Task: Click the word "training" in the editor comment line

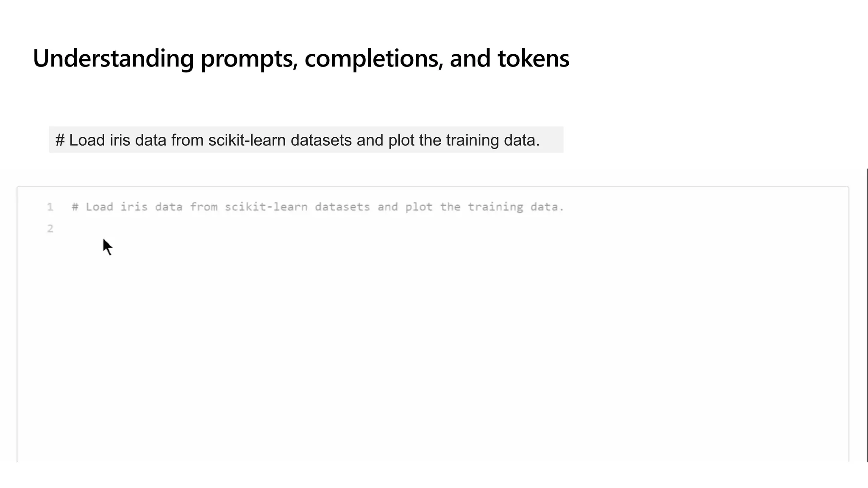Action: [495, 207]
